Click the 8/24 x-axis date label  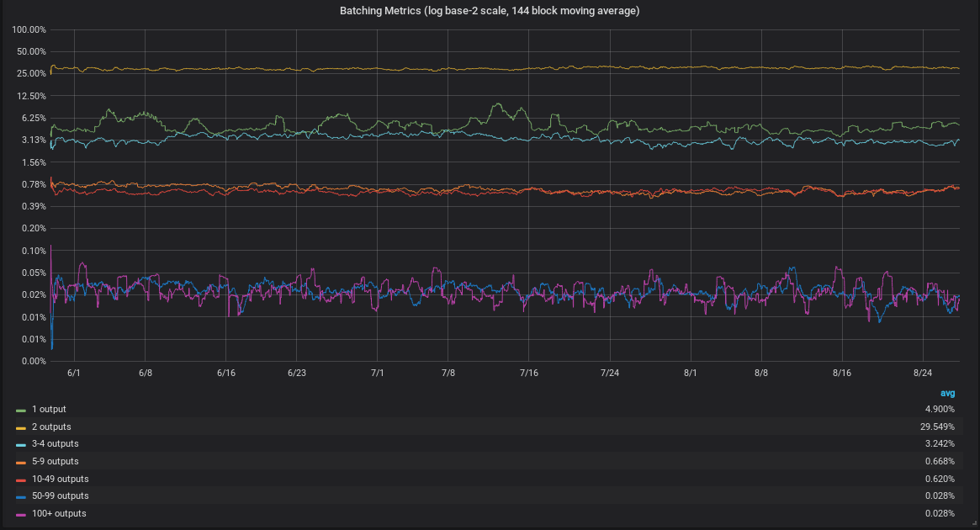(923, 373)
